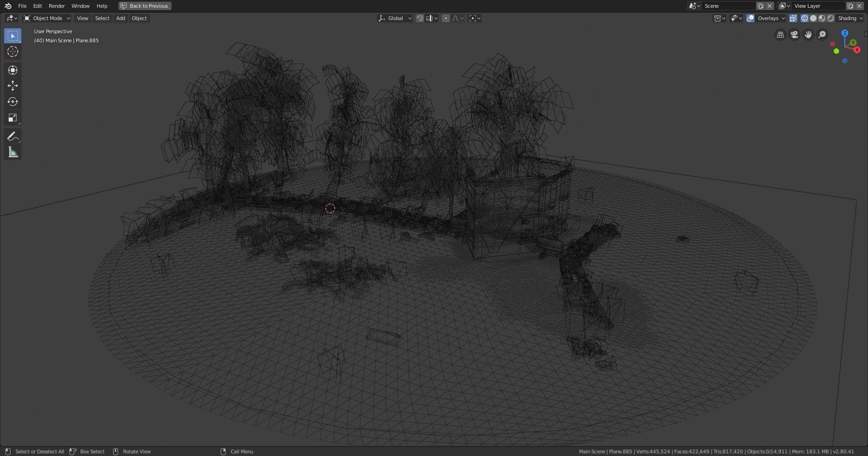The height and width of the screenshot is (456, 868).
Task: Click the green negative Y axis dot
Action: 836,51
